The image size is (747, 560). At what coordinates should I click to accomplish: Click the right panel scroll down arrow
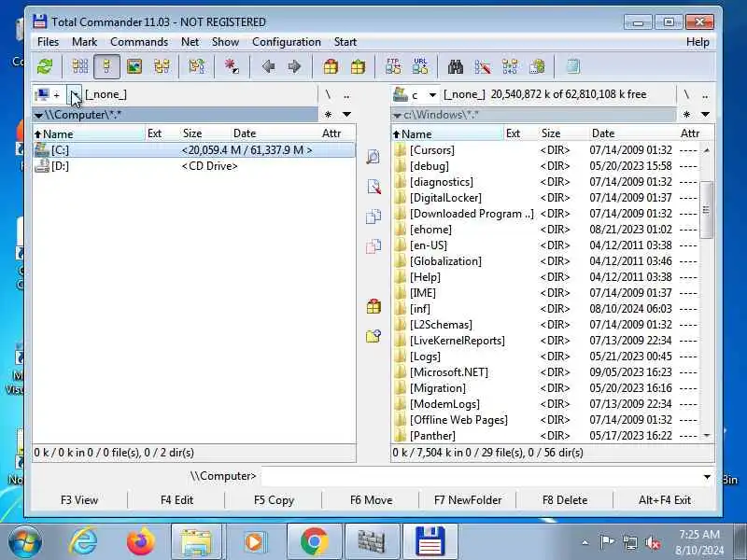tap(707, 436)
